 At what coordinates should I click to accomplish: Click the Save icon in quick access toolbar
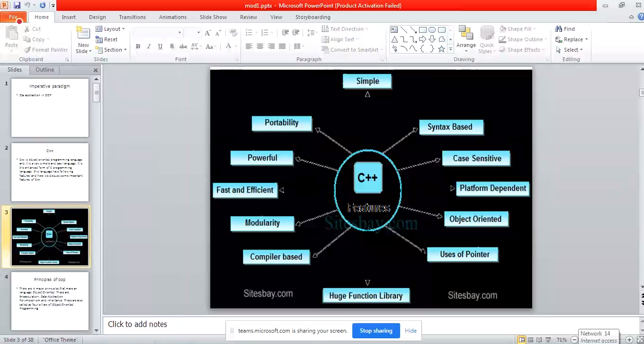click(x=17, y=6)
